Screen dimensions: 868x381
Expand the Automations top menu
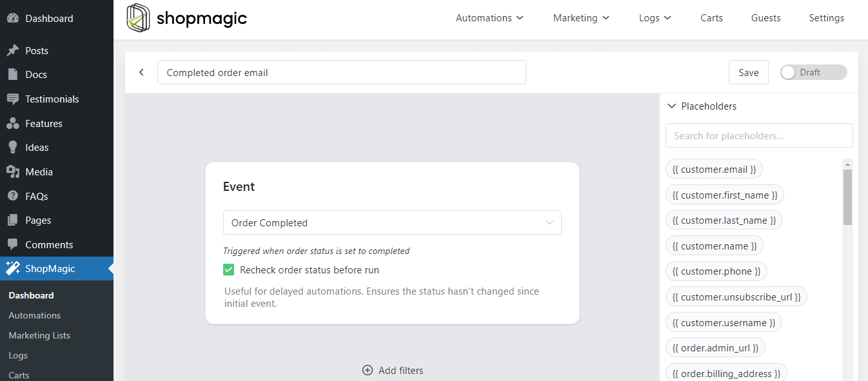coord(489,18)
